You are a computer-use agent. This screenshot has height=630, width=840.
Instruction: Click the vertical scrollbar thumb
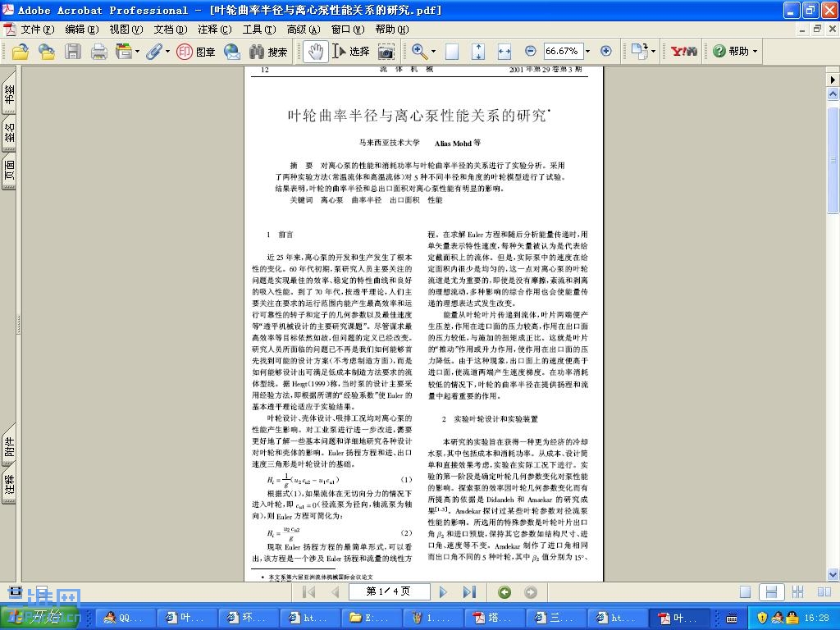(x=833, y=158)
